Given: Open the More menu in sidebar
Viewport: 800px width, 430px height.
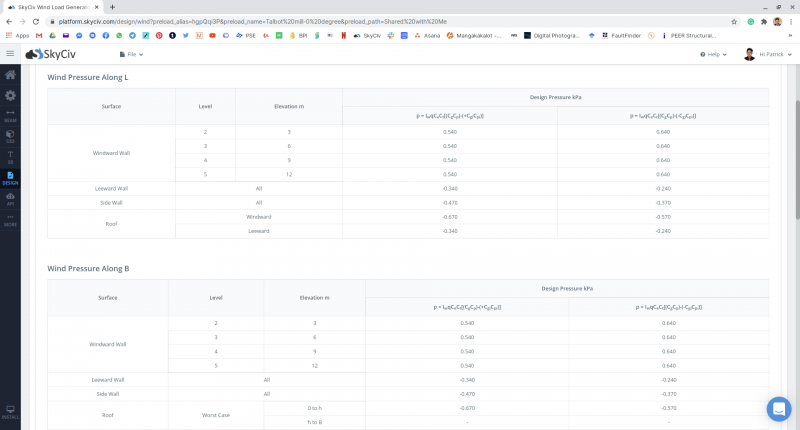Looking at the screenshot, I should coord(10,219).
